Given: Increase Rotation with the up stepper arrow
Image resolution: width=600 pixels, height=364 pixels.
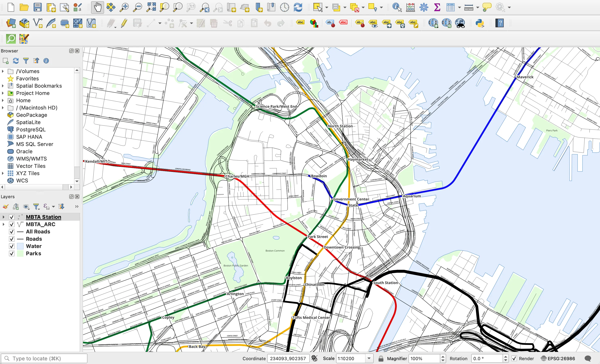Looking at the screenshot, I should tap(505, 357).
